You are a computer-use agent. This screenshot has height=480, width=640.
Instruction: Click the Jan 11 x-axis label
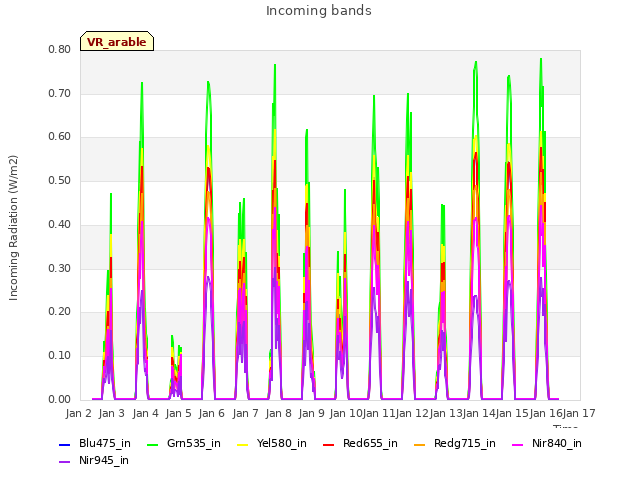(x=379, y=414)
